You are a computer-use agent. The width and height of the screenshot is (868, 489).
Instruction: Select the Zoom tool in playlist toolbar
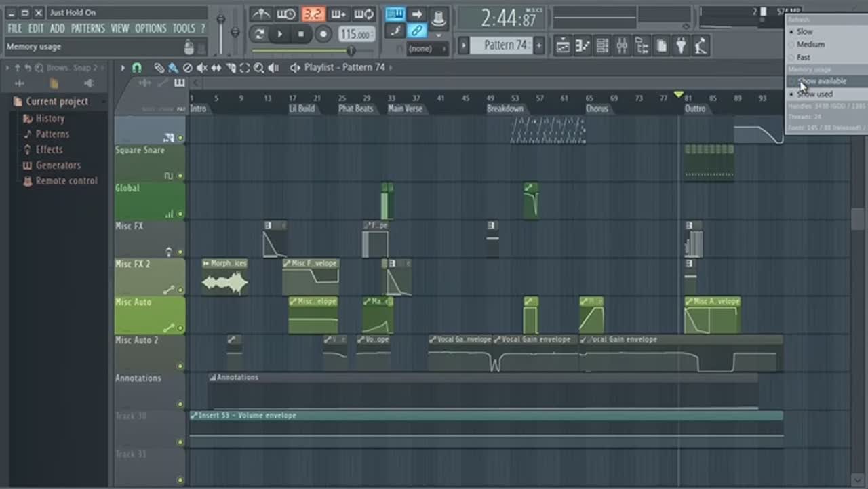tap(258, 68)
